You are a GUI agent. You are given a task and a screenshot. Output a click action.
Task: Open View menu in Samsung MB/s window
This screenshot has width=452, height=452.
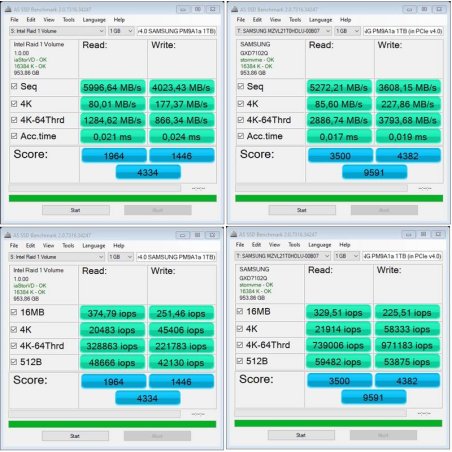(275, 20)
